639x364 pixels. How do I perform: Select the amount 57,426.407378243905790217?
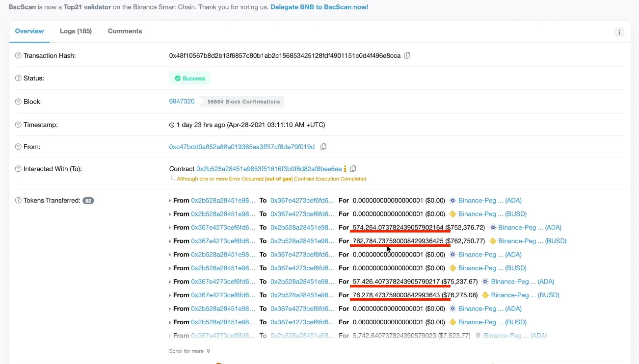(x=397, y=282)
